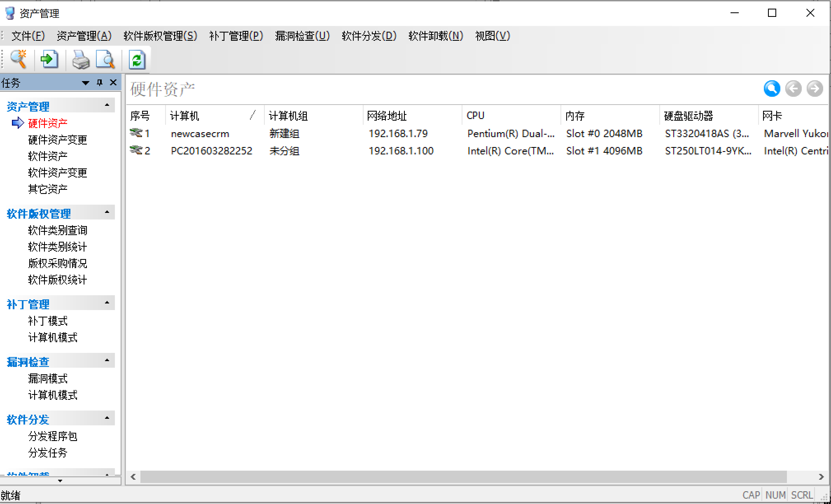
Task: Click the back arrow navigation icon
Action: pos(793,89)
